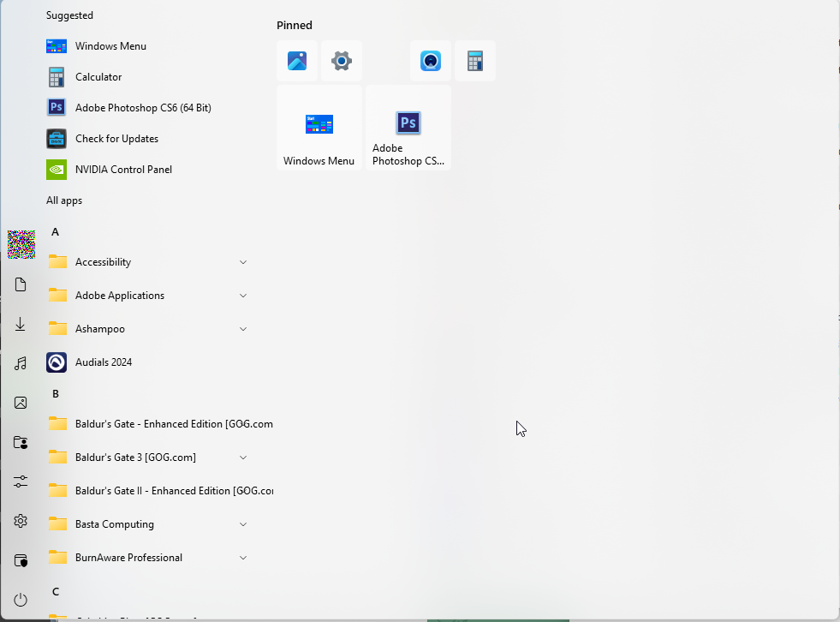Screen dimensions: 840x622
Task: Open the user folder sidebar icon
Action: pos(21,442)
